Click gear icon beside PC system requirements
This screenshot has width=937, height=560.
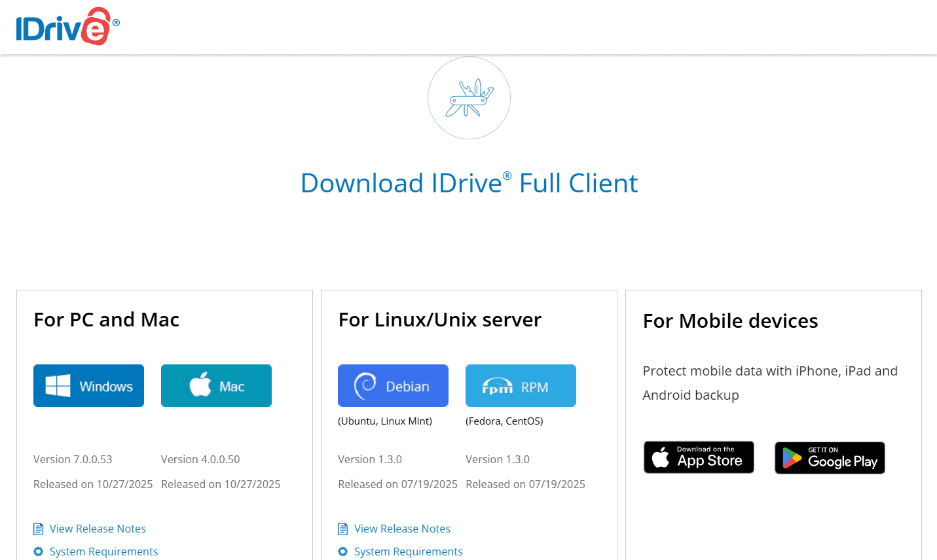[39, 551]
